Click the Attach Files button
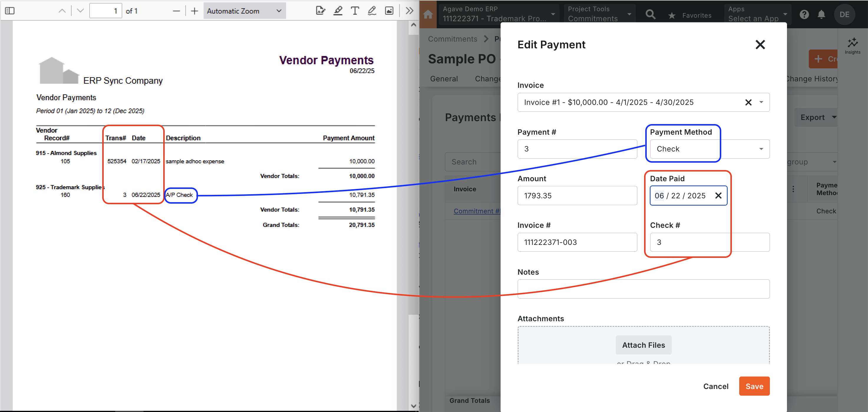This screenshot has width=868, height=412. [643, 345]
